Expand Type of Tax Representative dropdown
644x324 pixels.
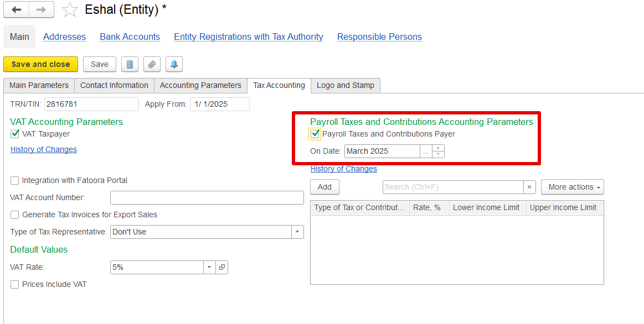click(x=297, y=232)
